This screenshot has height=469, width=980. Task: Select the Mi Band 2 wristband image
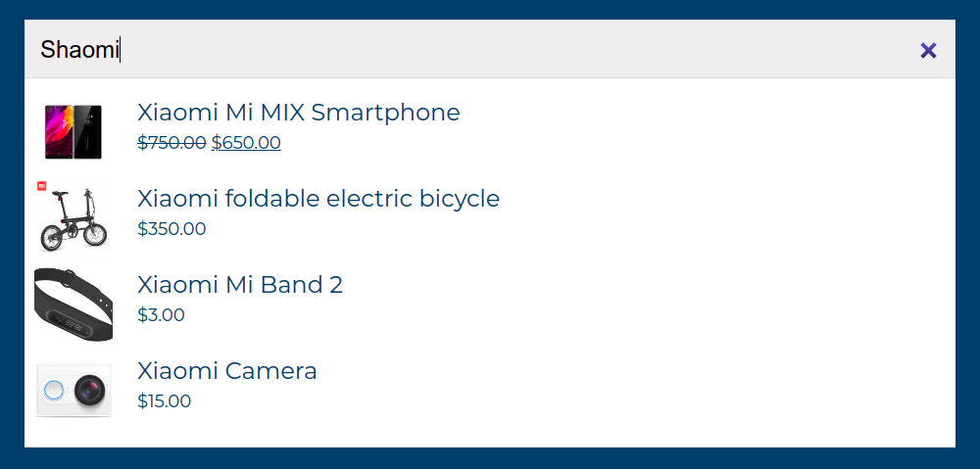pos(73,305)
